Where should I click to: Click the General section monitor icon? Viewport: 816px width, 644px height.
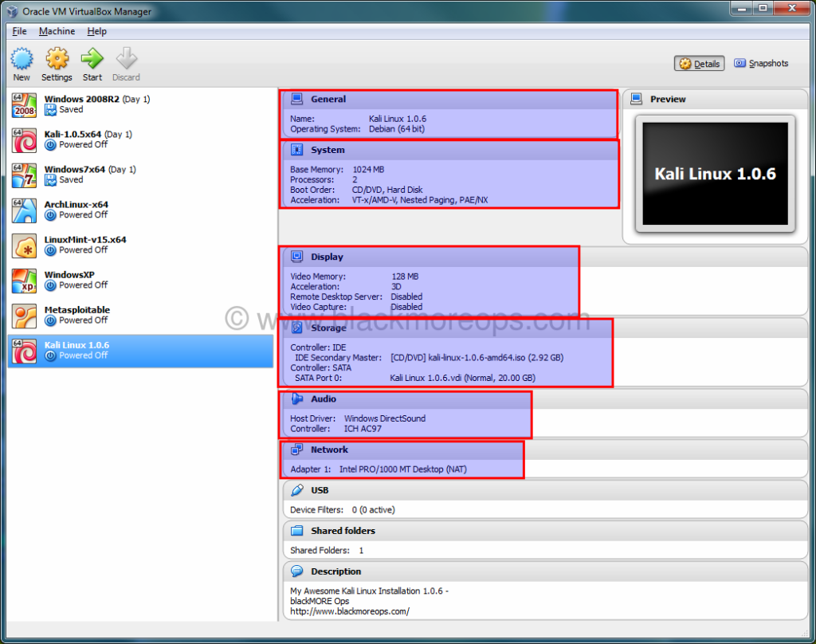point(296,99)
